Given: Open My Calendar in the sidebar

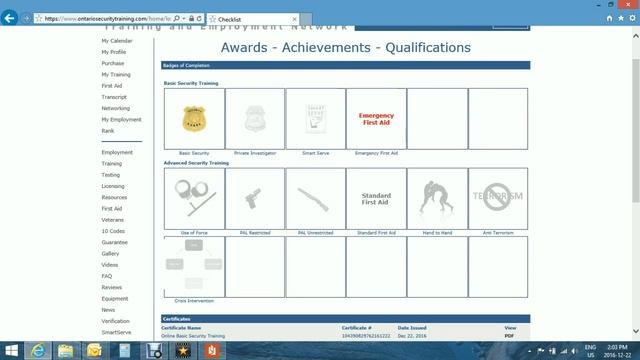Looking at the screenshot, I should [x=117, y=41].
